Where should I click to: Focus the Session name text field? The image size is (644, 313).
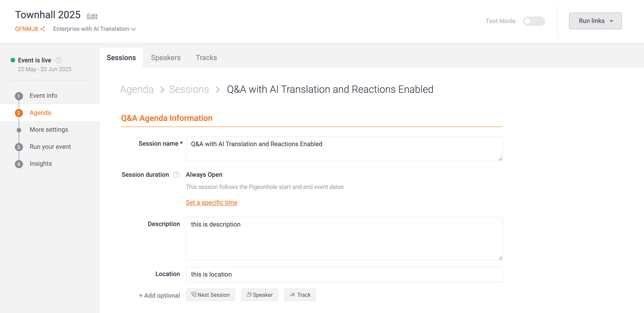coord(344,149)
